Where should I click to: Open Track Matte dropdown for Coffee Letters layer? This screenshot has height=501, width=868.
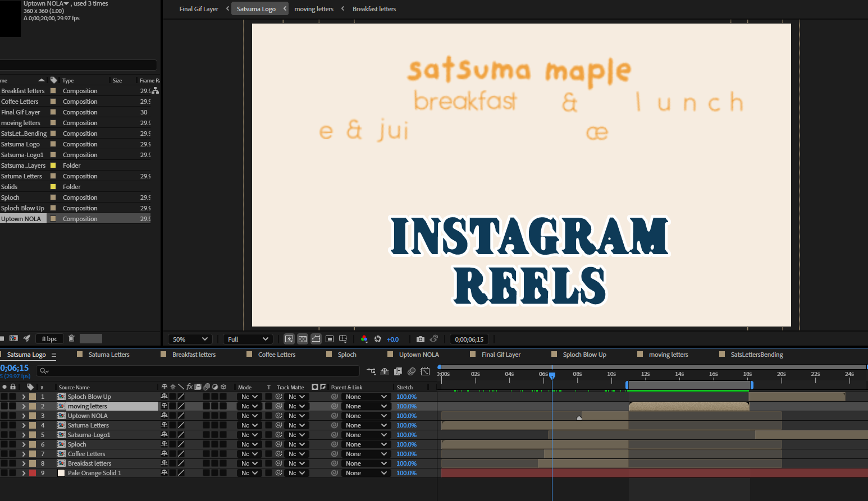click(x=296, y=454)
